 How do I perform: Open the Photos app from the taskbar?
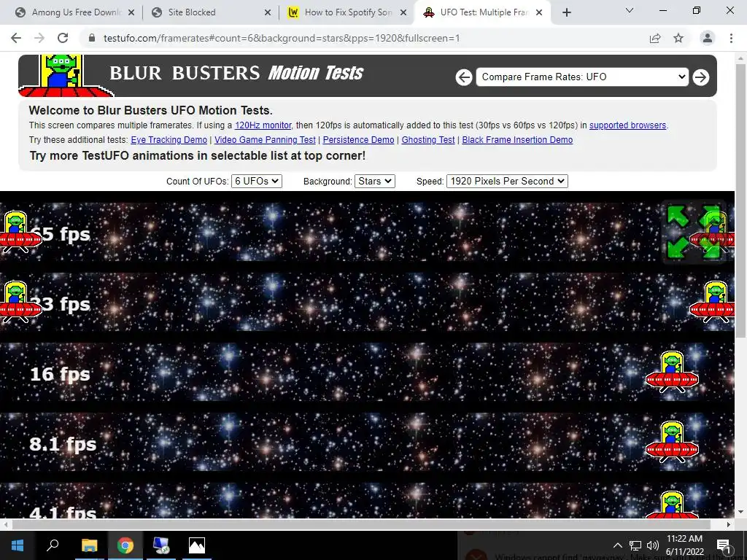click(197, 545)
